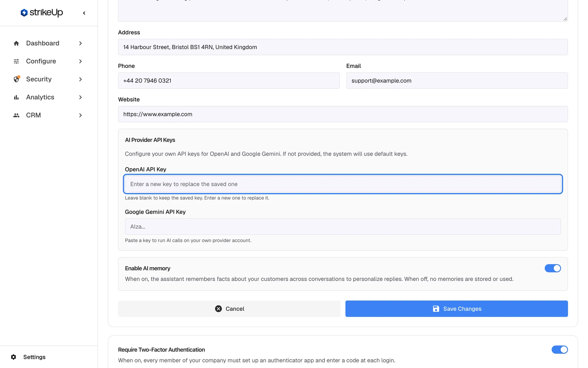Click the Cancel button
The height and width of the screenshot is (368, 588).
click(x=229, y=309)
